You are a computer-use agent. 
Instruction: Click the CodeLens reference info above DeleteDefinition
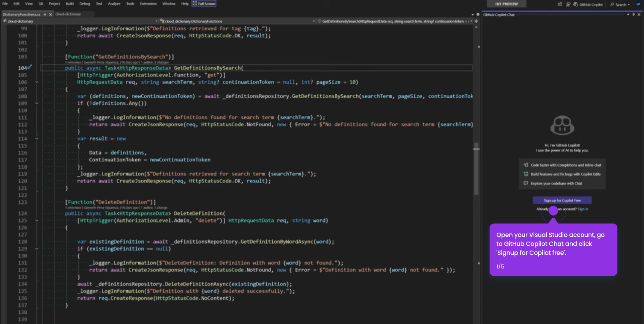(x=116, y=207)
